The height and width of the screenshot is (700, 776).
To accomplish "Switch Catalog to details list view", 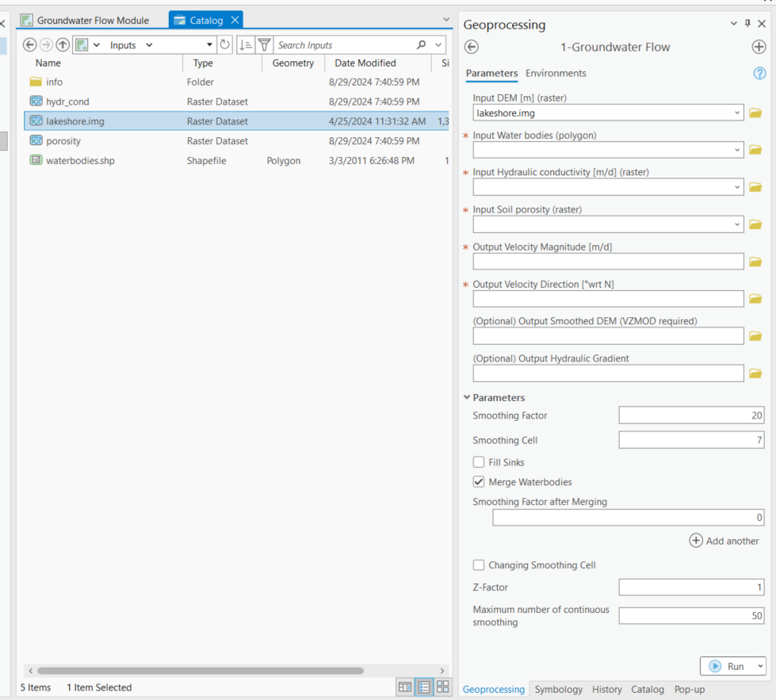I will [x=424, y=687].
